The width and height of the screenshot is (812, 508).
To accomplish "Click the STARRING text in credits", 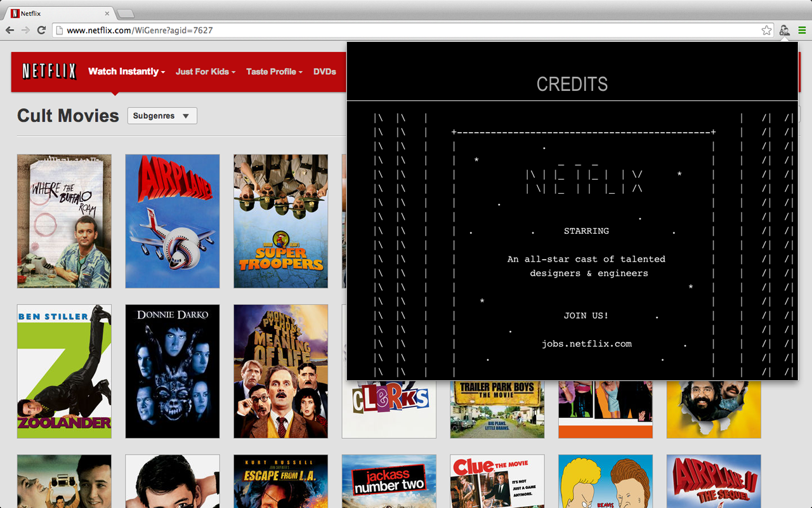I will click(586, 231).
